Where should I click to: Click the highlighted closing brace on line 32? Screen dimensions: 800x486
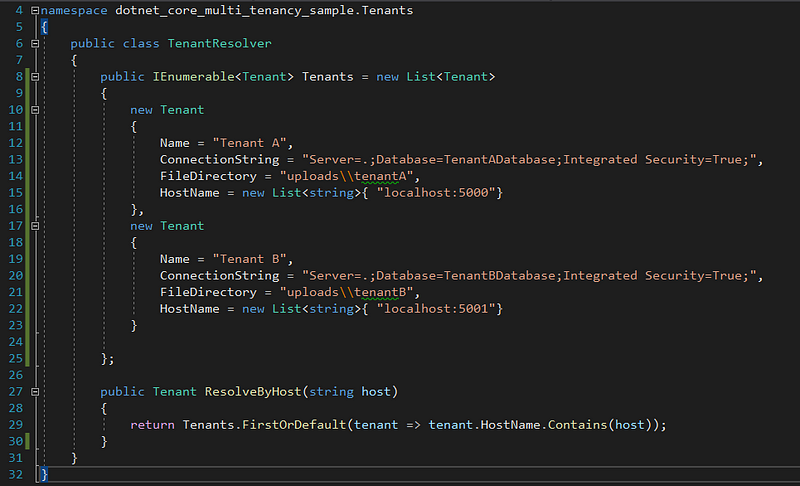click(x=44, y=474)
